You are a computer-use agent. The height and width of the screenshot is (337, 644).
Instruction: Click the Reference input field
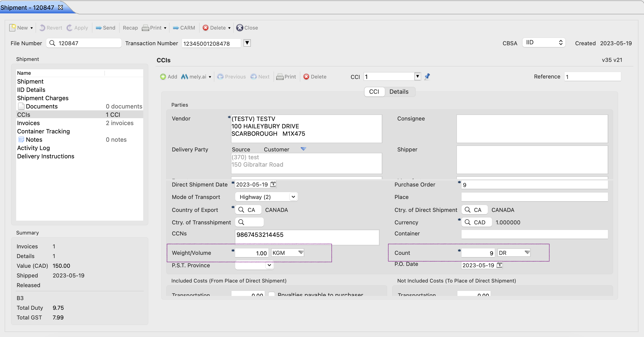pyautogui.click(x=592, y=76)
